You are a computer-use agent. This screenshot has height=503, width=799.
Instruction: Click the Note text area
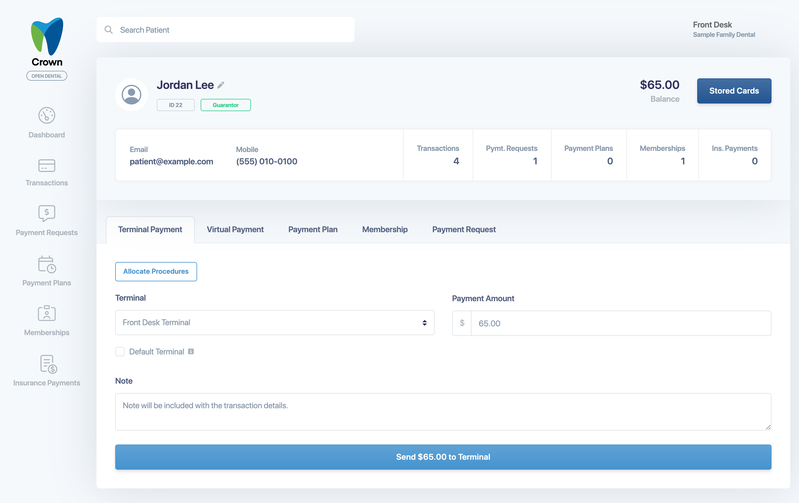(x=443, y=412)
